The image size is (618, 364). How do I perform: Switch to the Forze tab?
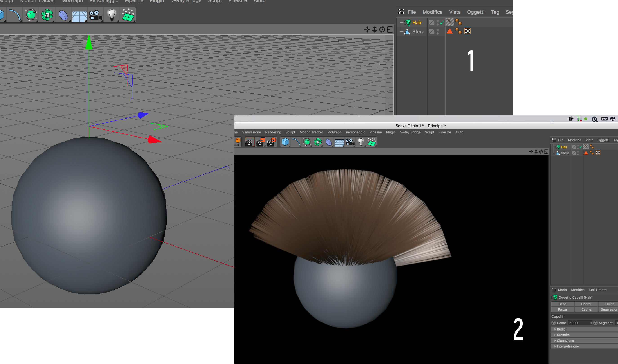[x=562, y=310]
